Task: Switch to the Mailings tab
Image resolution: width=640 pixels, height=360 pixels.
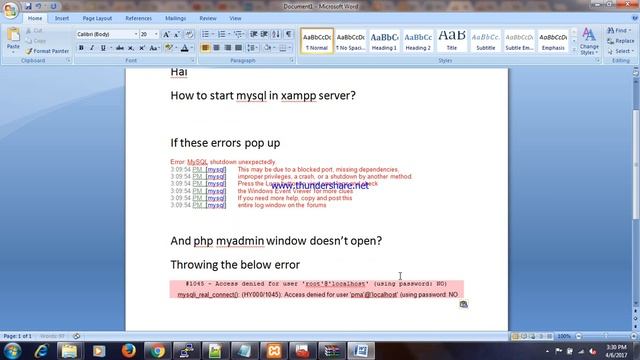Action: [x=176, y=18]
